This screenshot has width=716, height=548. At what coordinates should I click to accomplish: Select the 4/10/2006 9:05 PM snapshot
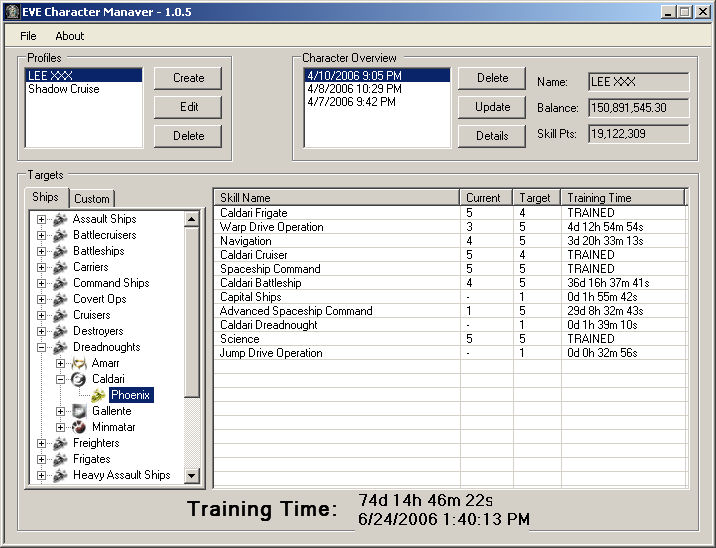tap(377, 75)
